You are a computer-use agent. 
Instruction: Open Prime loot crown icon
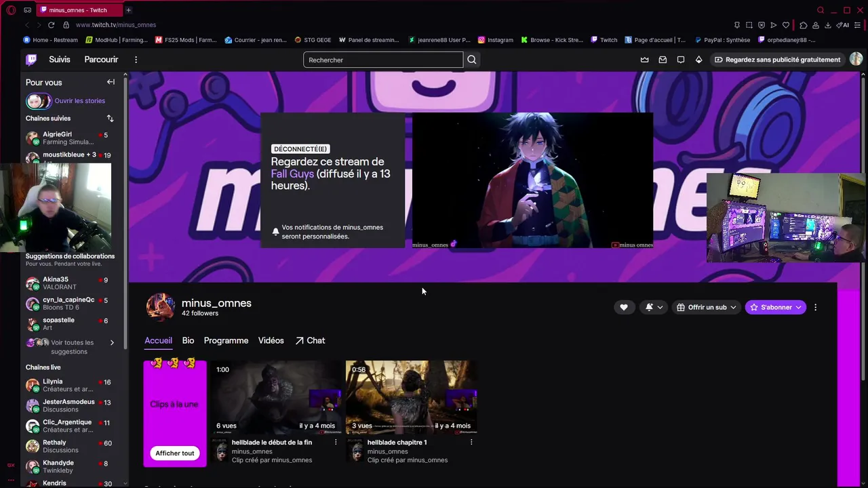click(644, 60)
